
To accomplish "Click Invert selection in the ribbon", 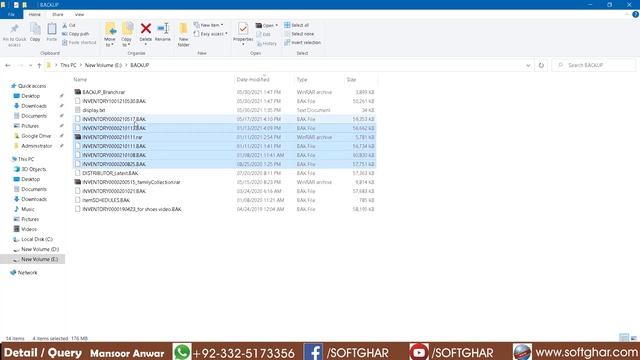I will click(x=302, y=42).
